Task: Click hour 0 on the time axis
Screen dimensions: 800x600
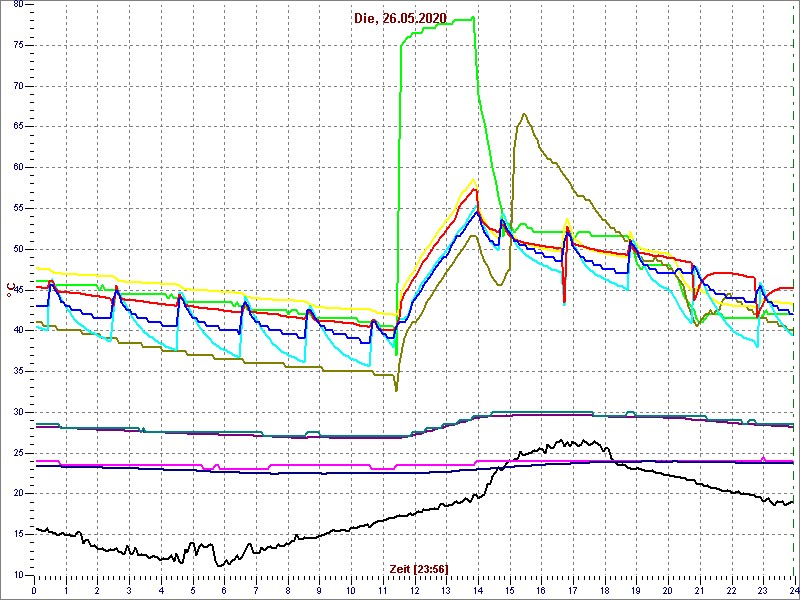Action: [x=34, y=590]
